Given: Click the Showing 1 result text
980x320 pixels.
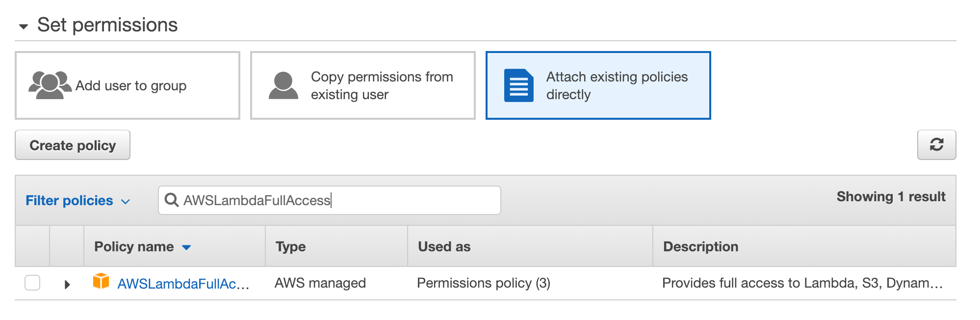Looking at the screenshot, I should click(x=891, y=196).
